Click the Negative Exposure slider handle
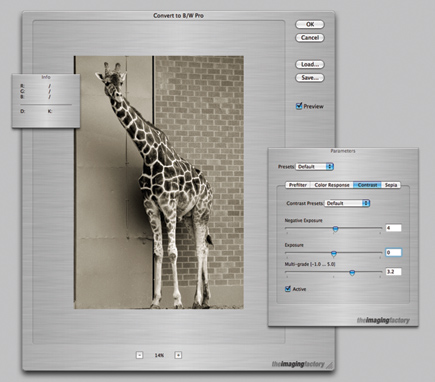 click(x=336, y=229)
